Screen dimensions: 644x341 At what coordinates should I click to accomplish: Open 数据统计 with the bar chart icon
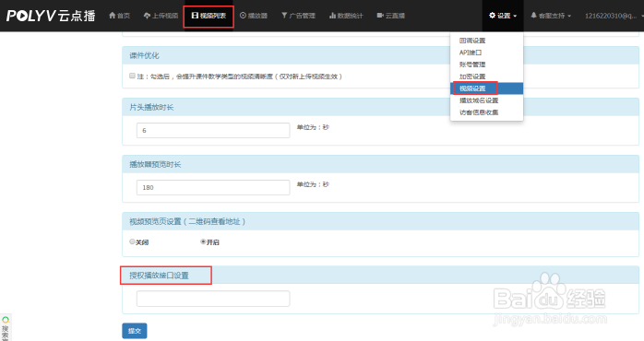pyautogui.click(x=346, y=16)
